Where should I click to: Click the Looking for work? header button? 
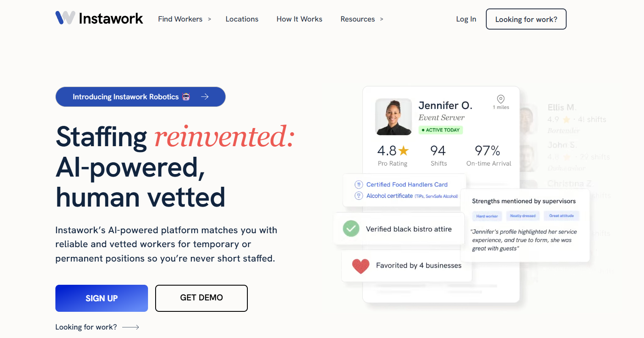tap(526, 19)
